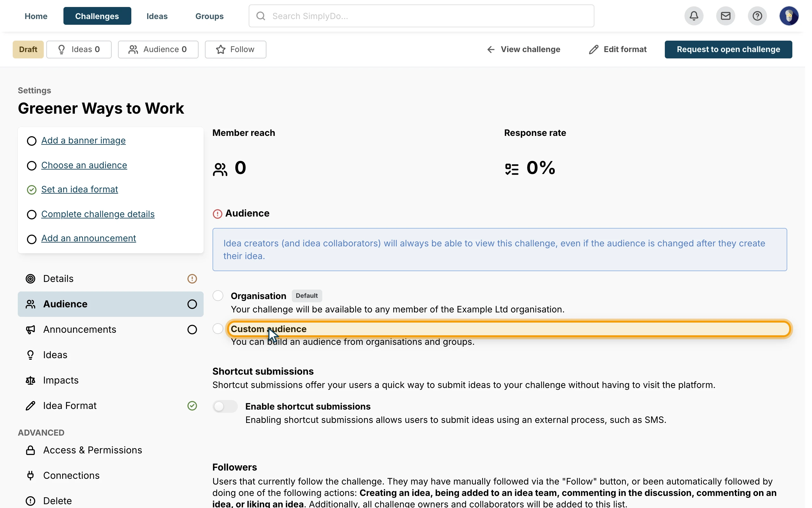Click the help question mark icon
This screenshot has width=812, height=508.
click(757, 16)
